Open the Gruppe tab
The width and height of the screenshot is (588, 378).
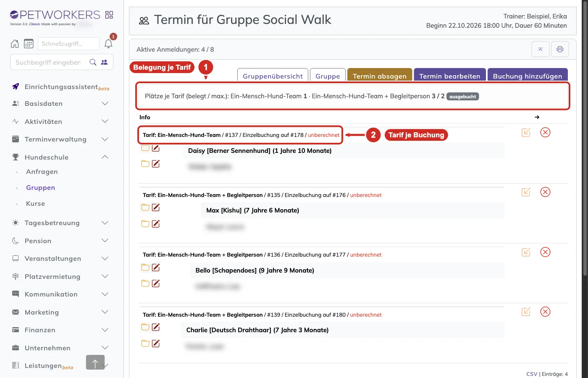pyautogui.click(x=328, y=76)
